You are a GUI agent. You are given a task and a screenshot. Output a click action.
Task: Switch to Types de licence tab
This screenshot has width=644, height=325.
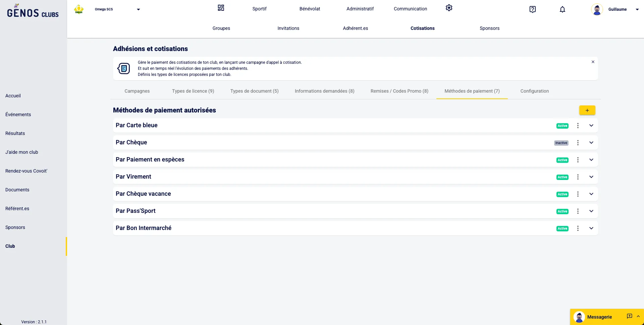(x=193, y=91)
